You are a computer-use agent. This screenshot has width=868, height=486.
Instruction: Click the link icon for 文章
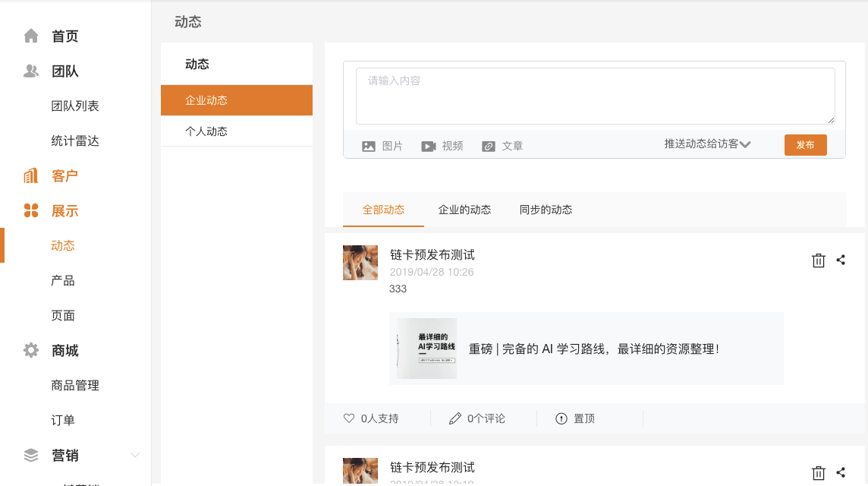489,146
